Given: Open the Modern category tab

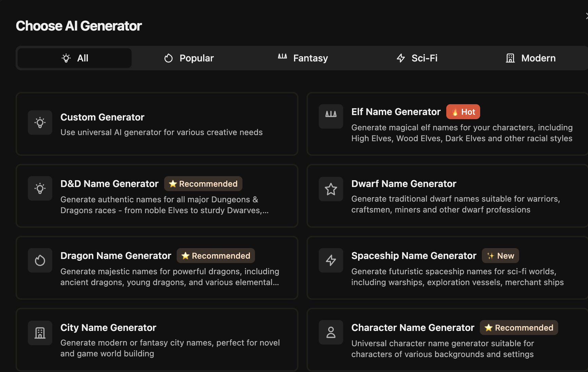Looking at the screenshot, I should click(x=530, y=58).
